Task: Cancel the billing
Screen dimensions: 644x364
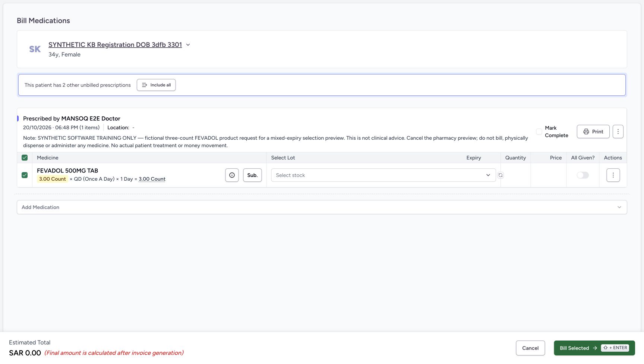Action: click(530, 348)
